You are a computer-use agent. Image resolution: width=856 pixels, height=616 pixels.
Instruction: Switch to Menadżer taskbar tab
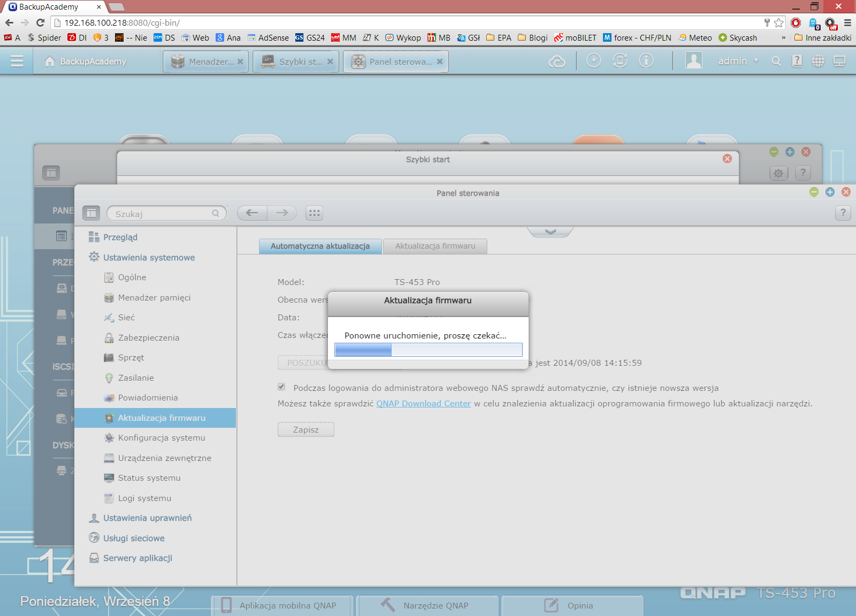click(206, 61)
